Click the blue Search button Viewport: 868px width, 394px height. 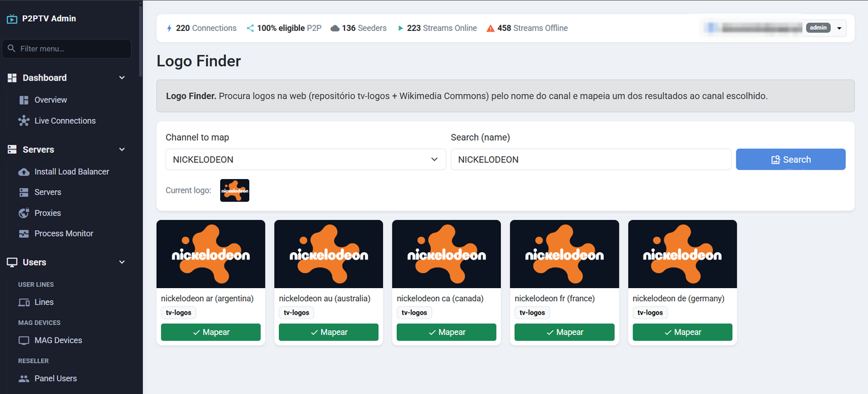click(790, 159)
